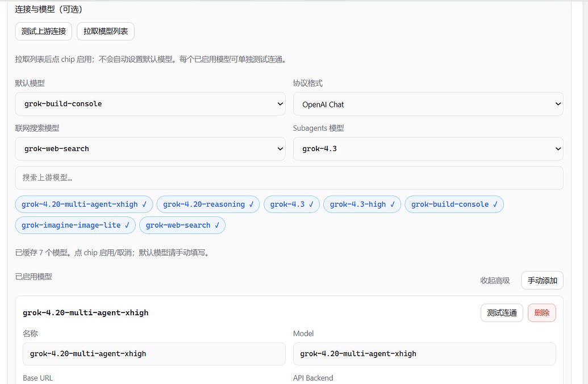Viewport: 588px width, 384px height.
Task: Open the 默认模型 dropdown showing grok-build-console
Action: coord(150,104)
